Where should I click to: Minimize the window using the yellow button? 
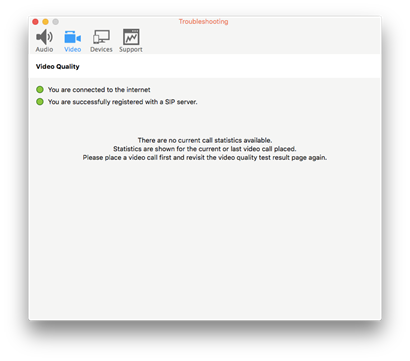(45, 22)
